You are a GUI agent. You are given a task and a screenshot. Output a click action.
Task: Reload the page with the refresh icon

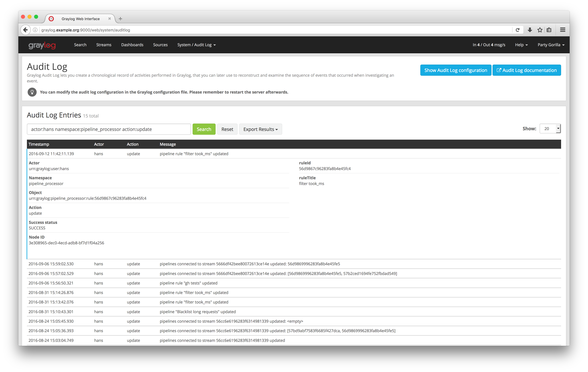[x=517, y=30]
